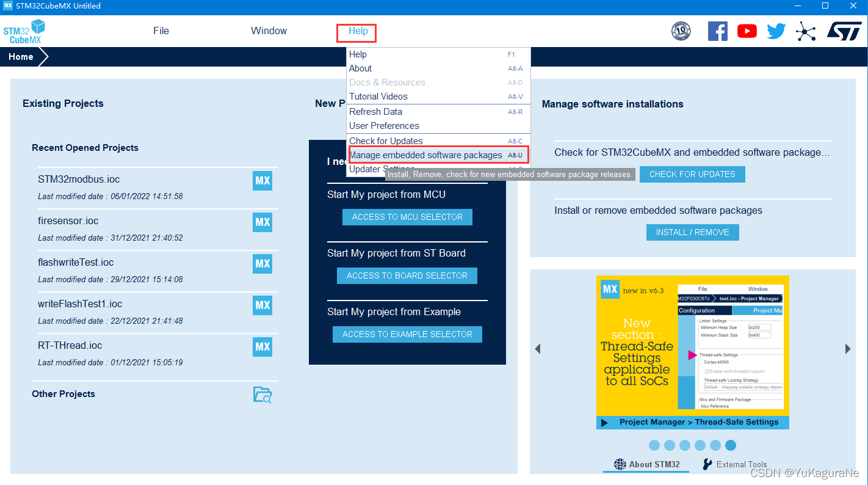Open recent project firesensor.ioc
This screenshot has height=485, width=868.
click(68, 221)
